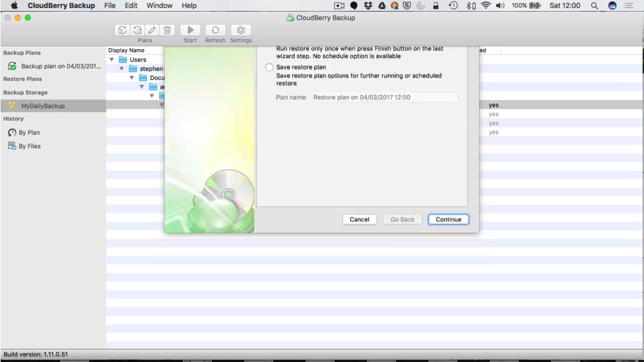This screenshot has width=644, height=362.
Task: Open Spotlight search magnifier icon
Action: tap(595, 6)
